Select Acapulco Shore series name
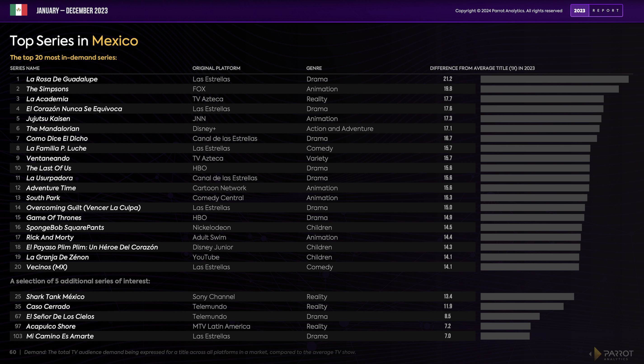This screenshot has width=644, height=364. [x=51, y=326]
